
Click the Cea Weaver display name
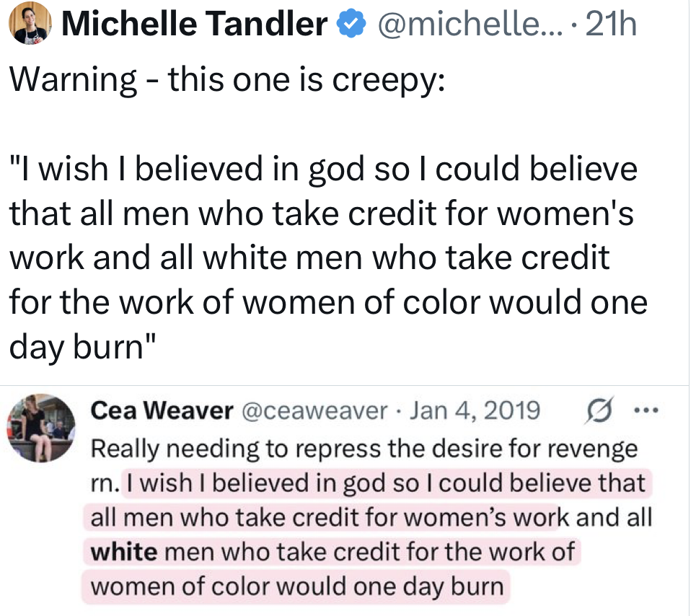[162, 411]
